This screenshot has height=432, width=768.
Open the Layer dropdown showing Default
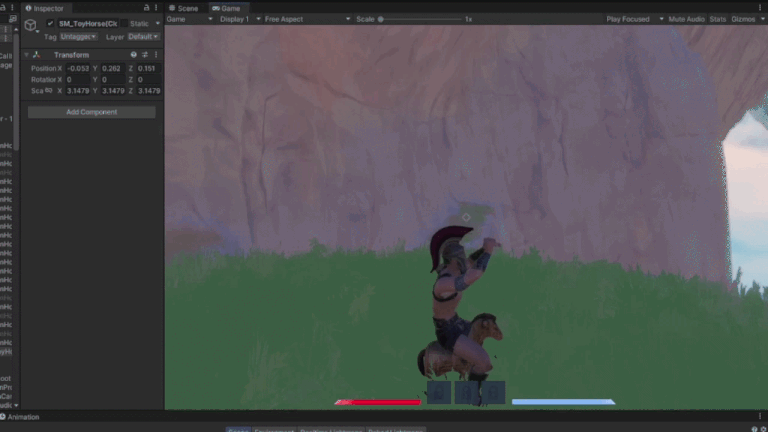143,37
